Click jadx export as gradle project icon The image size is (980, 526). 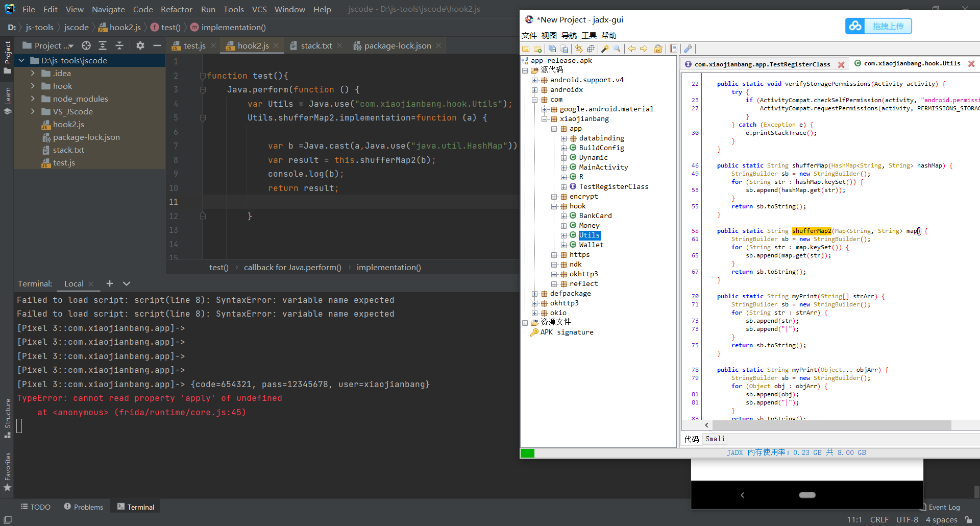pos(564,49)
